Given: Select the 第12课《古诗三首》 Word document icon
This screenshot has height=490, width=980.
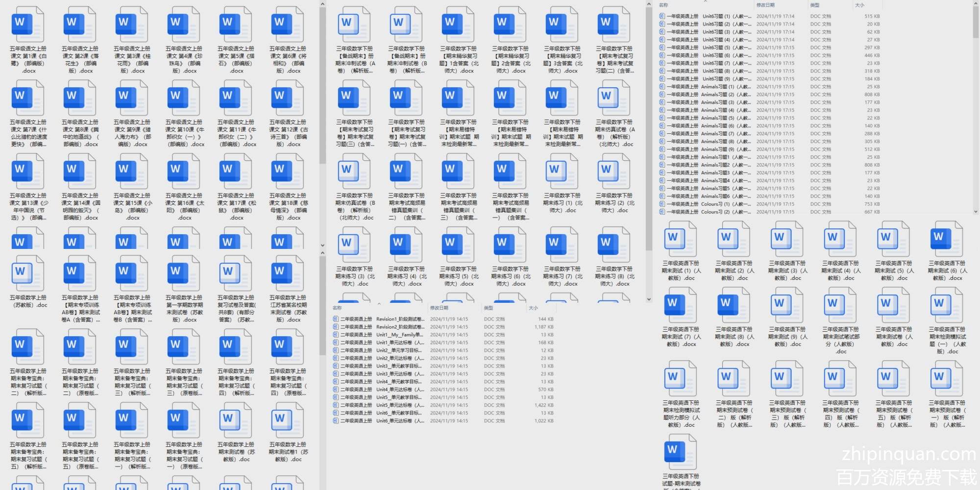Looking at the screenshot, I should pos(288,98).
